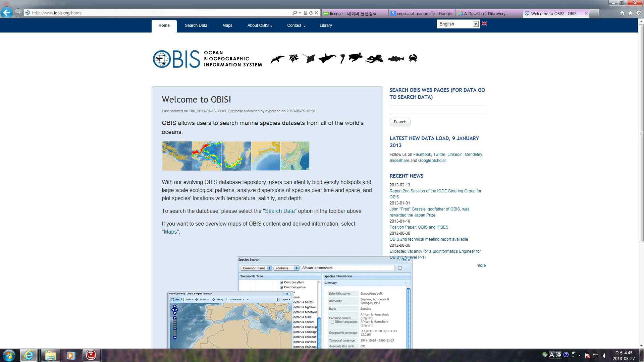Click the squid/cephalopod animal icon
644x362 pixels.
374,58
